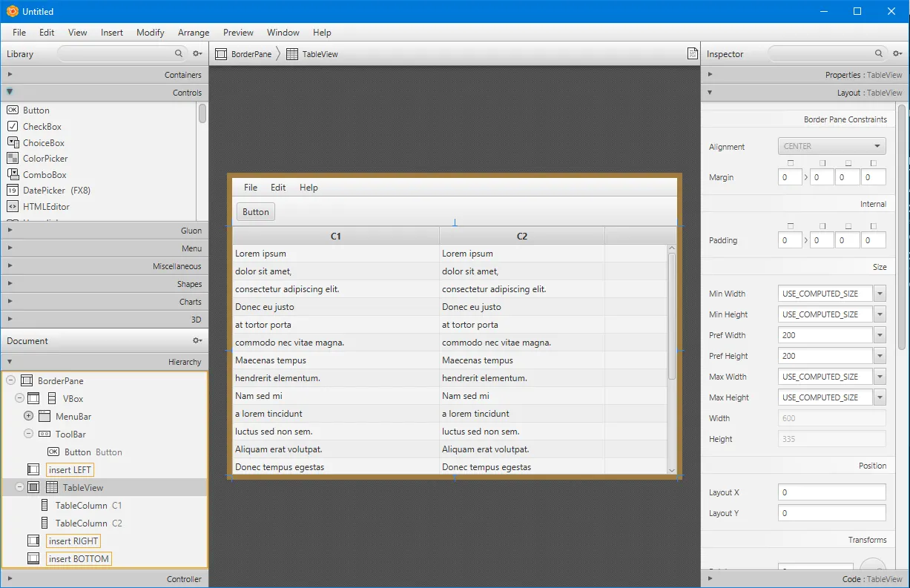910x588 pixels.
Task: Focus the Inspector search field
Action: (827, 53)
